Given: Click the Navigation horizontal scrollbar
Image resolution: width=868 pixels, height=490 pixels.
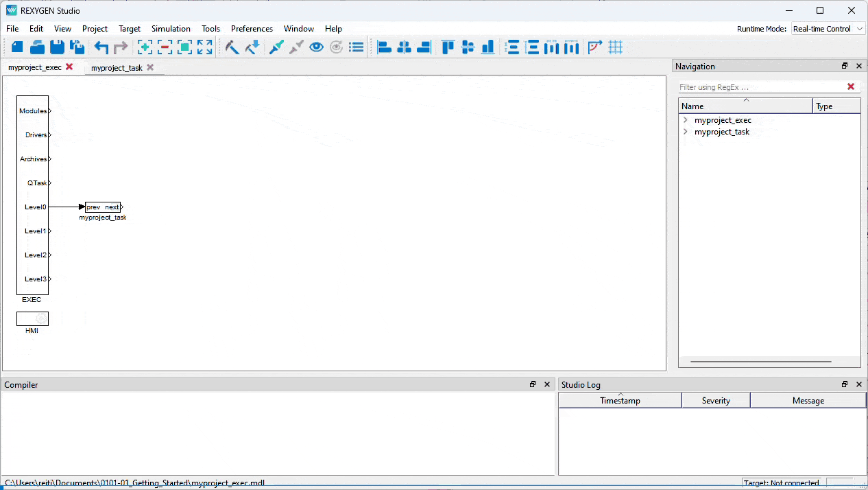Looking at the screenshot, I should coord(761,362).
